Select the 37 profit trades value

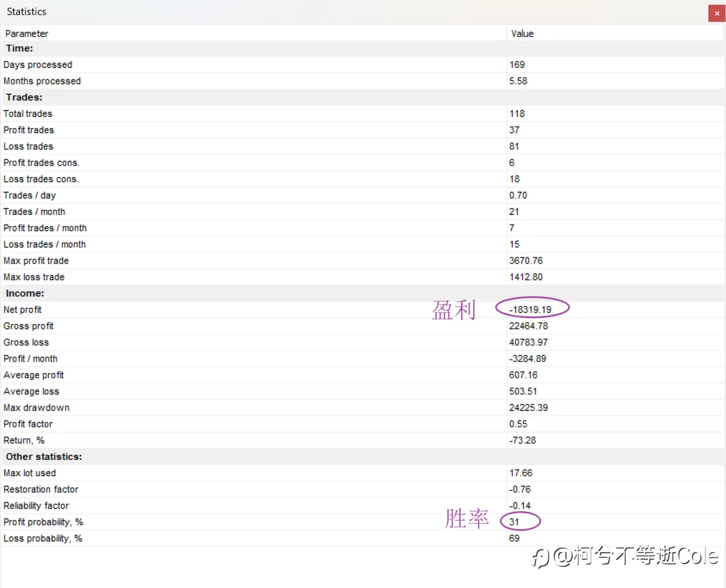coord(514,130)
